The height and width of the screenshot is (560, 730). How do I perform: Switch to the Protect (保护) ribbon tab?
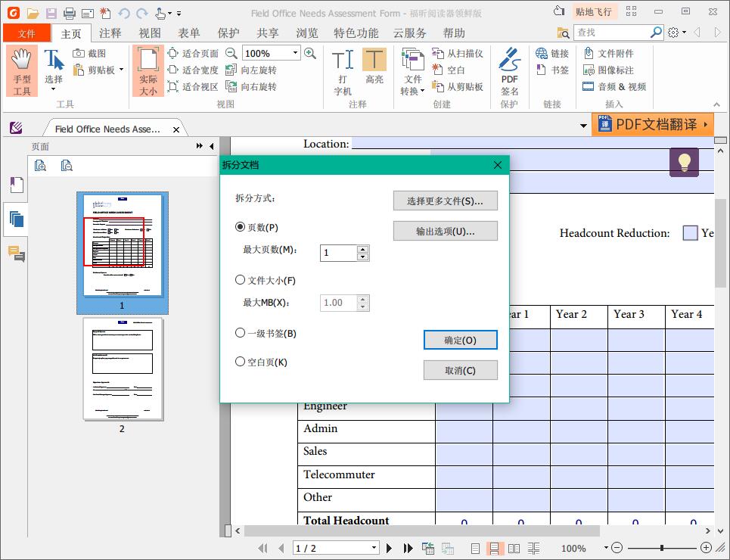pyautogui.click(x=228, y=33)
